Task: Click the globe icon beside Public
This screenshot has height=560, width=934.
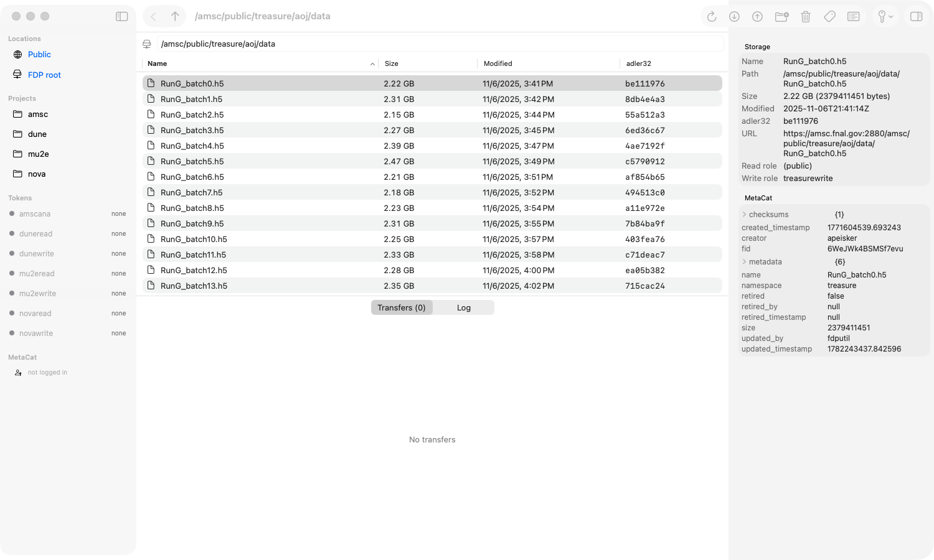Action: pyautogui.click(x=17, y=55)
